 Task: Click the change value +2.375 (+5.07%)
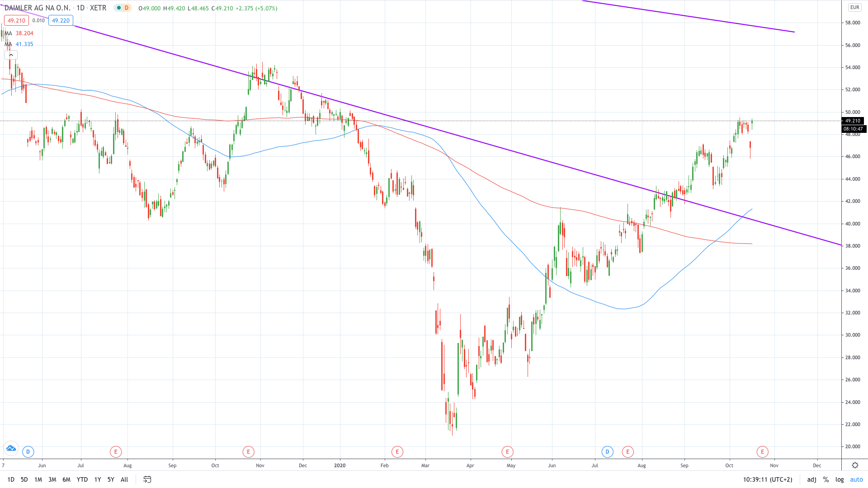pos(256,8)
